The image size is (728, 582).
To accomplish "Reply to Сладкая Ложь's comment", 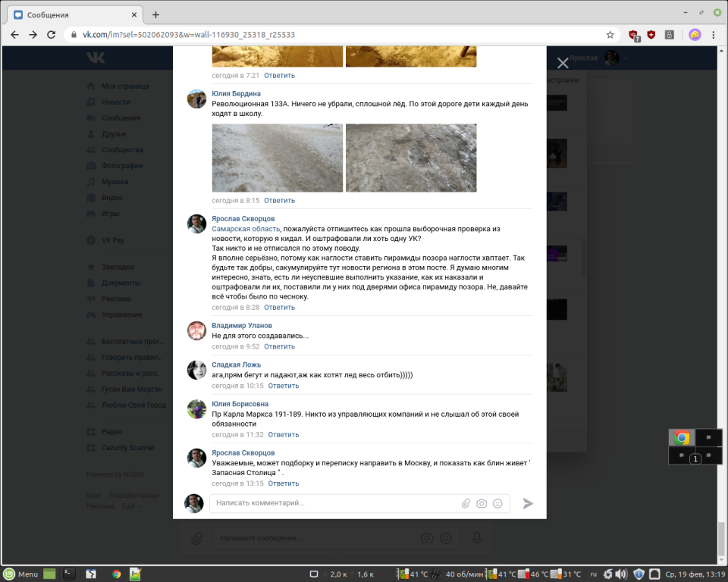I will point(284,386).
